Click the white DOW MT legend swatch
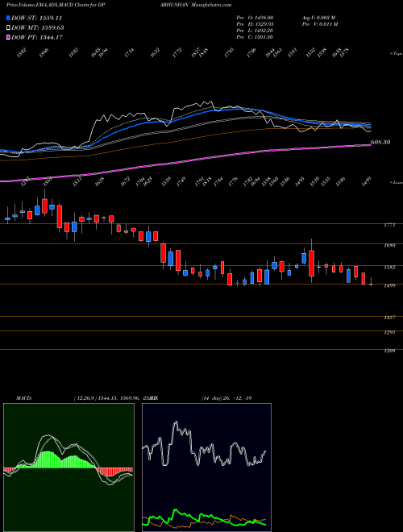The width and height of the screenshot is (403, 532). pos(9,27)
